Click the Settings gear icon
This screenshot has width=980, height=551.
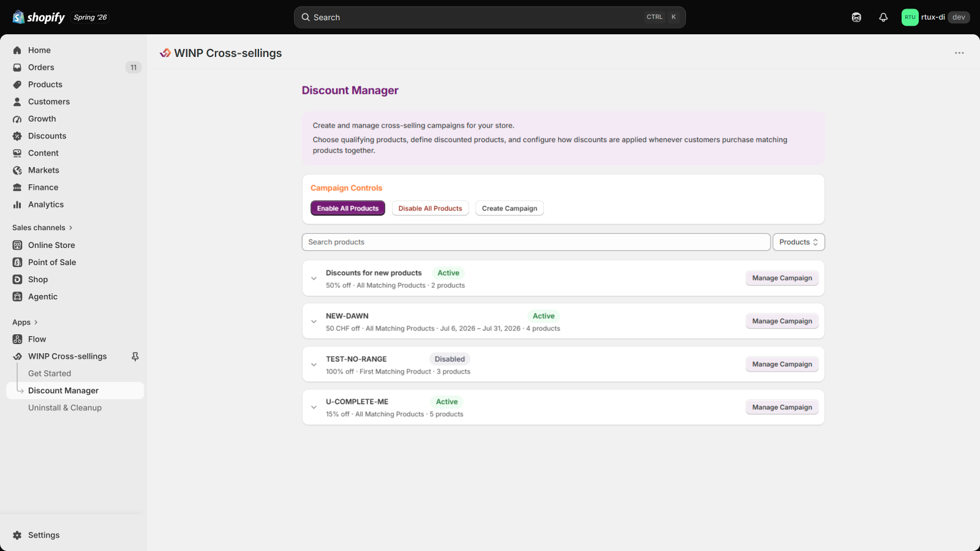(x=17, y=535)
